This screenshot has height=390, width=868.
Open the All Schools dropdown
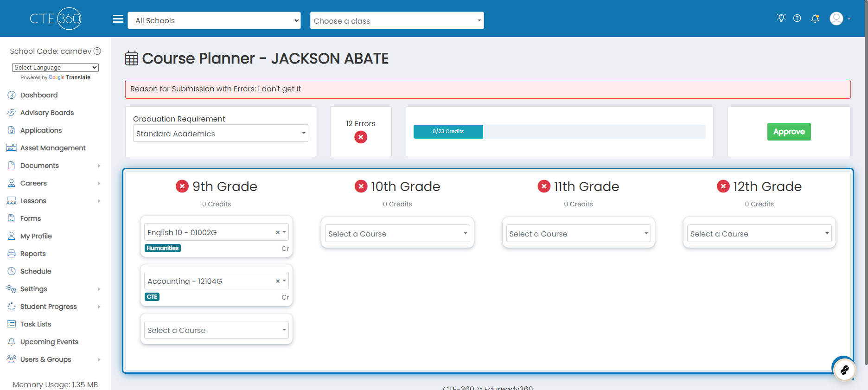(x=214, y=20)
